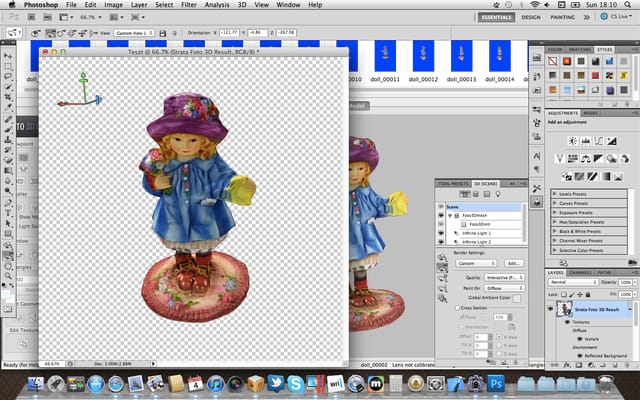Filter 3D panel by meshes icon
Screen dimensions: 640x400
tap(476, 194)
